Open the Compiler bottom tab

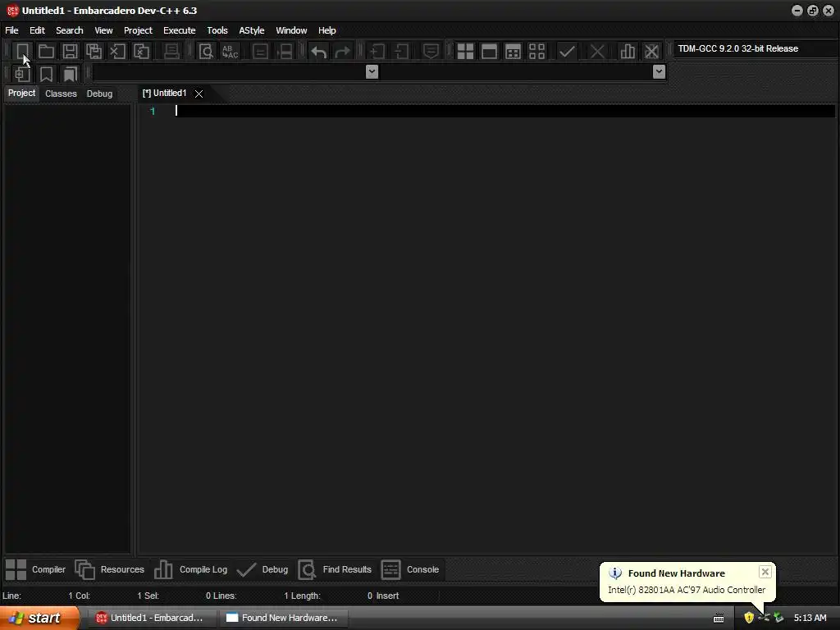click(x=35, y=569)
